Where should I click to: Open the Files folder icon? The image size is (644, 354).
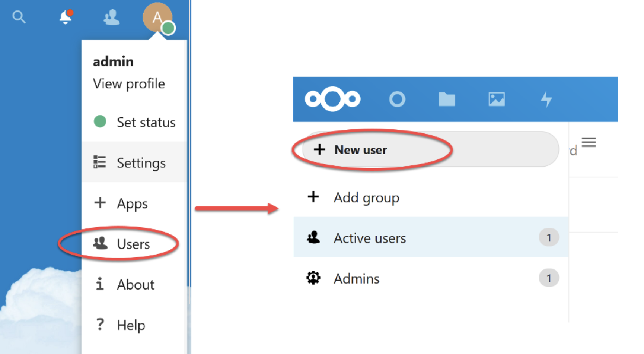(447, 99)
